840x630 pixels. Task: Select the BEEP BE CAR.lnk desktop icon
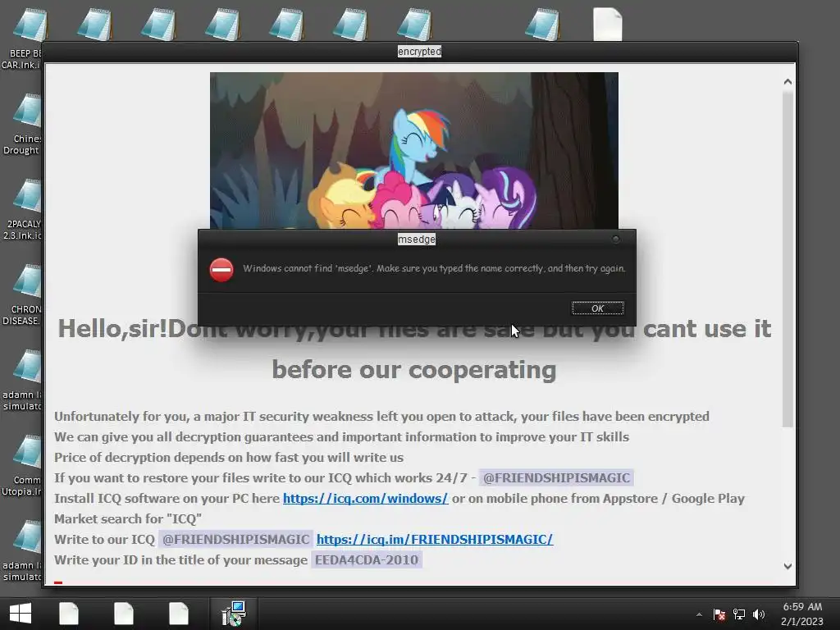point(22,38)
